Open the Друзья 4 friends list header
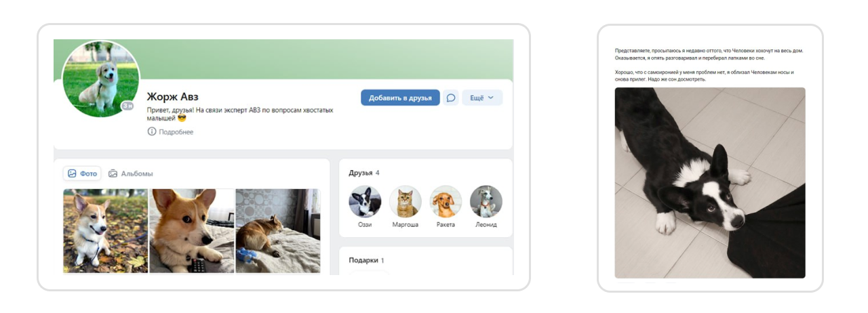The image size is (868, 313). pyautogui.click(x=364, y=173)
